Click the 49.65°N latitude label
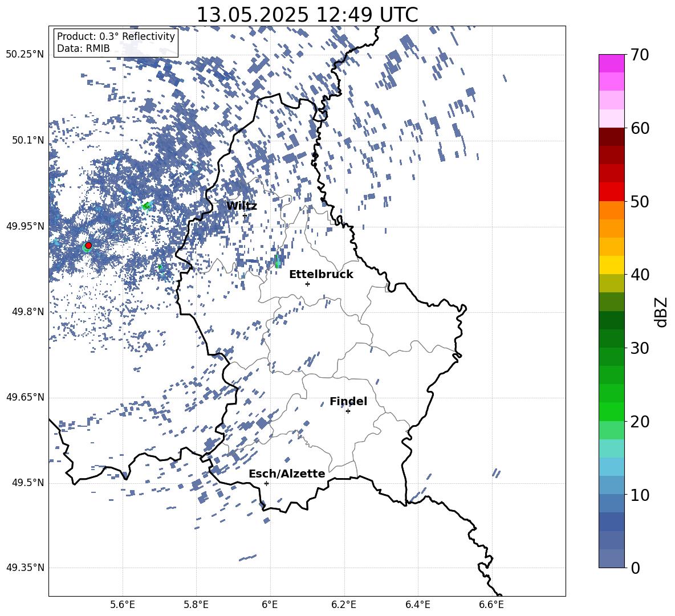Image resolution: width=675 pixels, height=616 pixels. pyautogui.click(x=25, y=398)
